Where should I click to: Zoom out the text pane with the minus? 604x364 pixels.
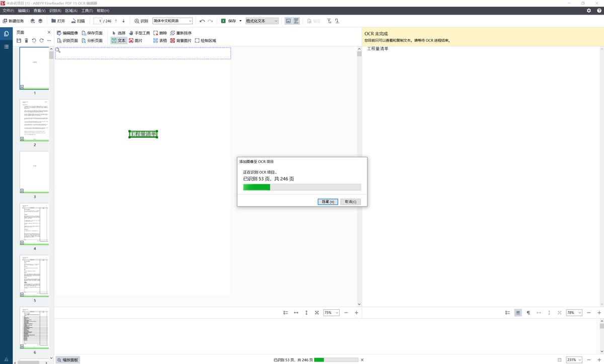pyautogui.click(x=589, y=313)
